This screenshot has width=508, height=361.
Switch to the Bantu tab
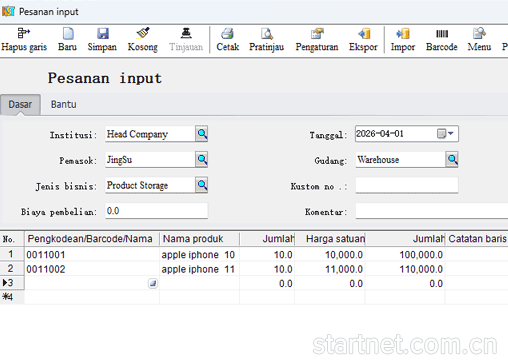(63, 104)
